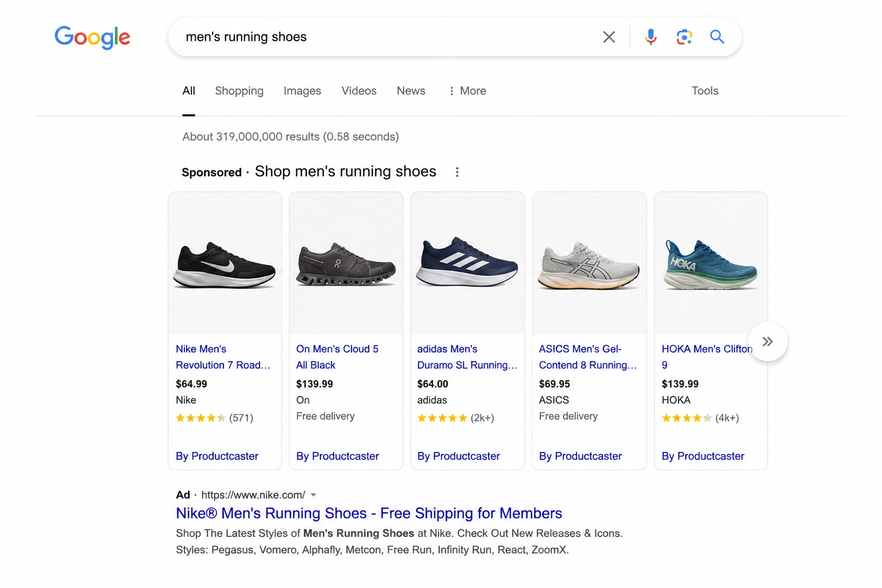
Task: Click By Productcaster under the HOKA card
Action: 703,457
